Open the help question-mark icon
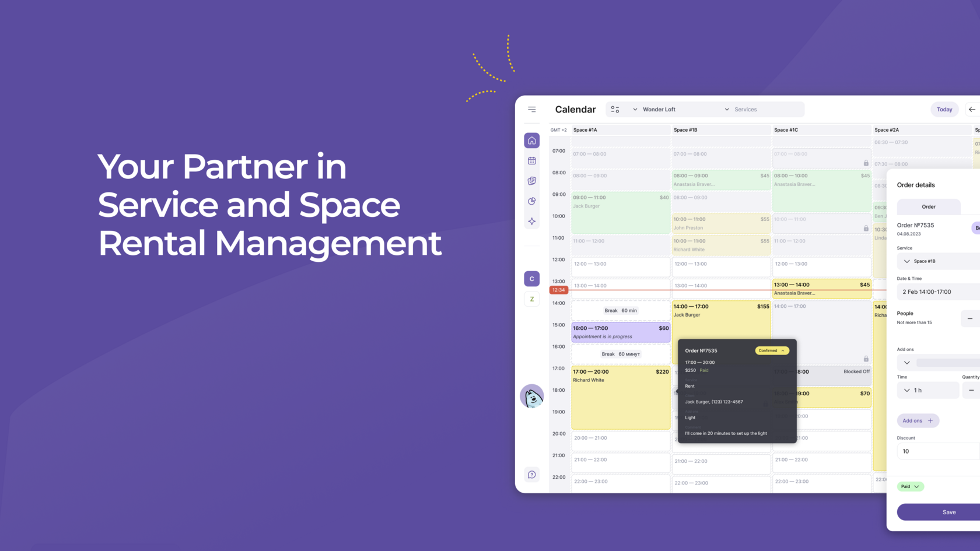The height and width of the screenshot is (551, 980). (531, 475)
